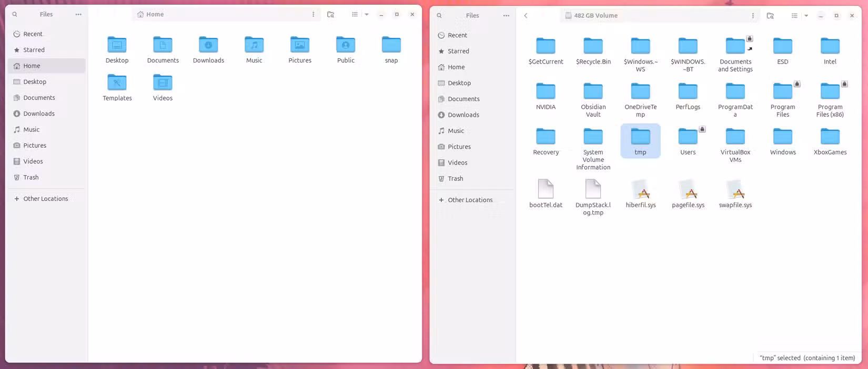Search folder icon in 482 GB Volume toolbar
The height and width of the screenshot is (369, 868).
pos(770,16)
